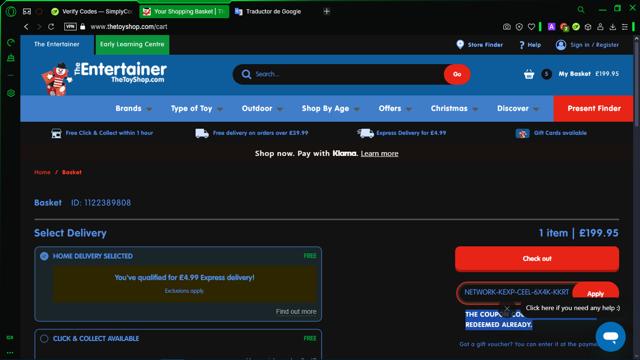Click the gift card icon

click(x=522, y=133)
